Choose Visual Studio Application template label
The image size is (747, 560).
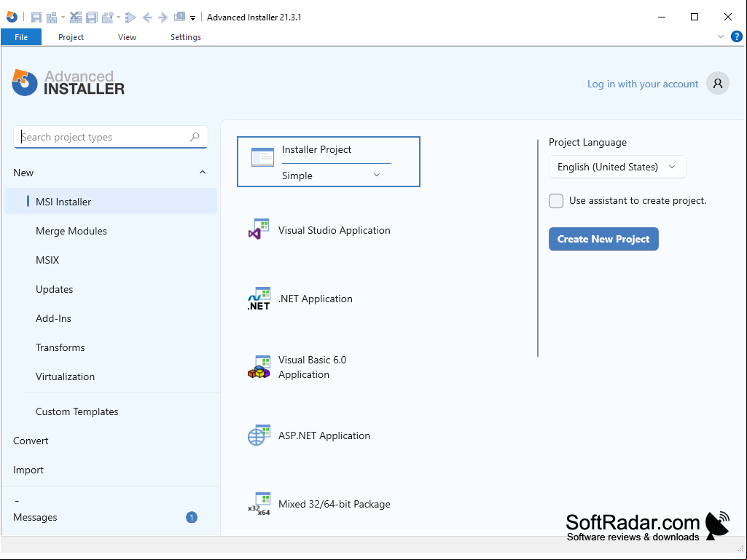335,230
